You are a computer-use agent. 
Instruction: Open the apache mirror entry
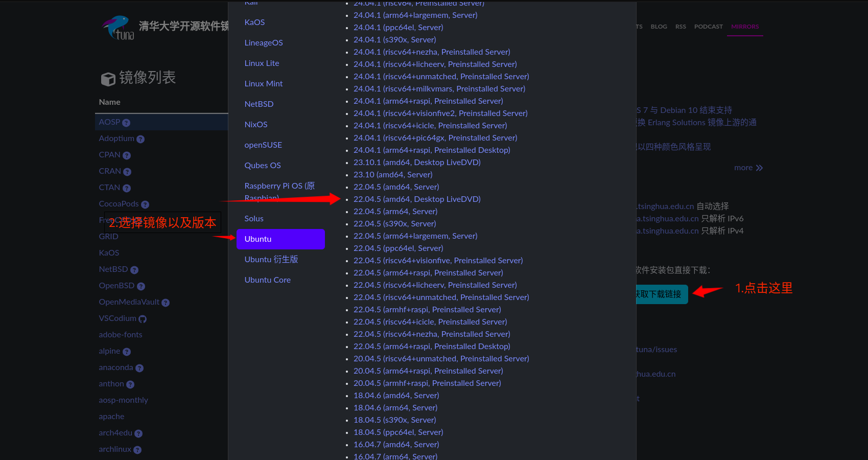pyautogui.click(x=111, y=417)
